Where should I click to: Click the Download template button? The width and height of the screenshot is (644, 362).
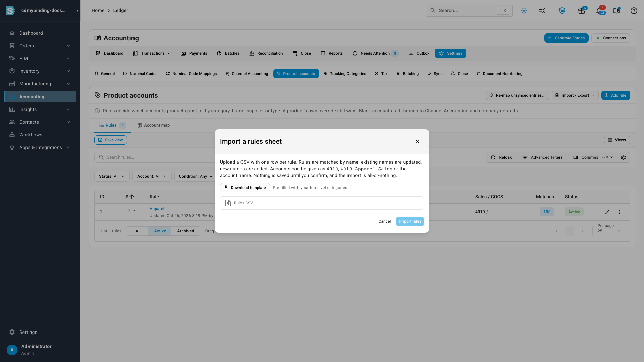pyautogui.click(x=245, y=188)
